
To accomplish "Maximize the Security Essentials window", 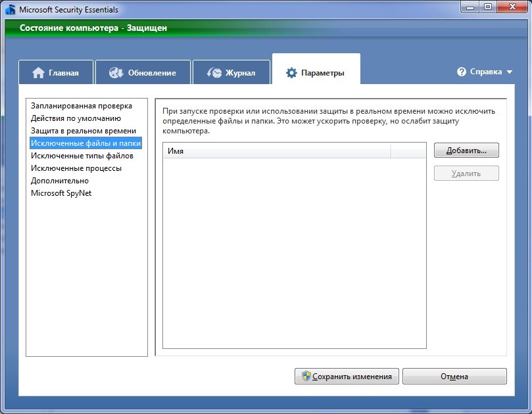I will coord(487,7).
